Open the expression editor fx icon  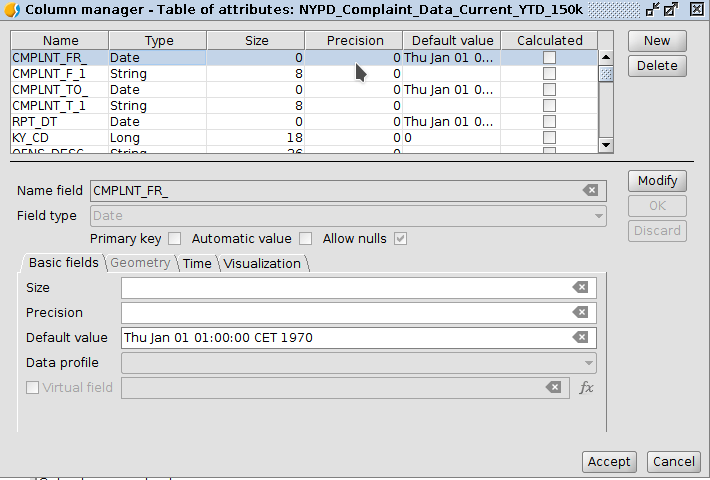pos(587,388)
